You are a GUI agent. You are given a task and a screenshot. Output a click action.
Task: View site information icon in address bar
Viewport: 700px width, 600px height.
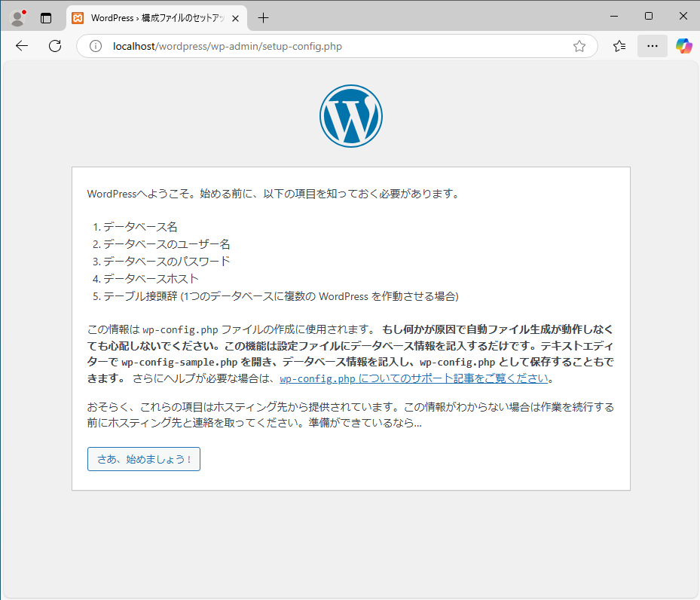pos(96,46)
